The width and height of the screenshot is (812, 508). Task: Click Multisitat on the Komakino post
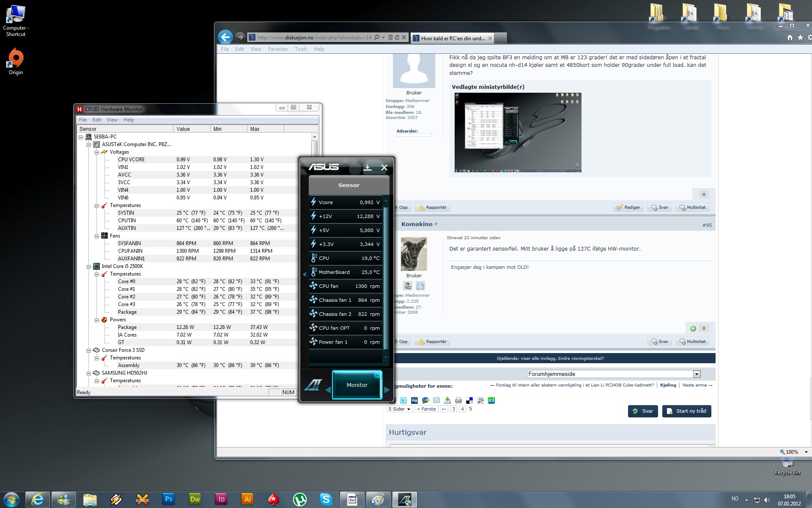coord(692,342)
